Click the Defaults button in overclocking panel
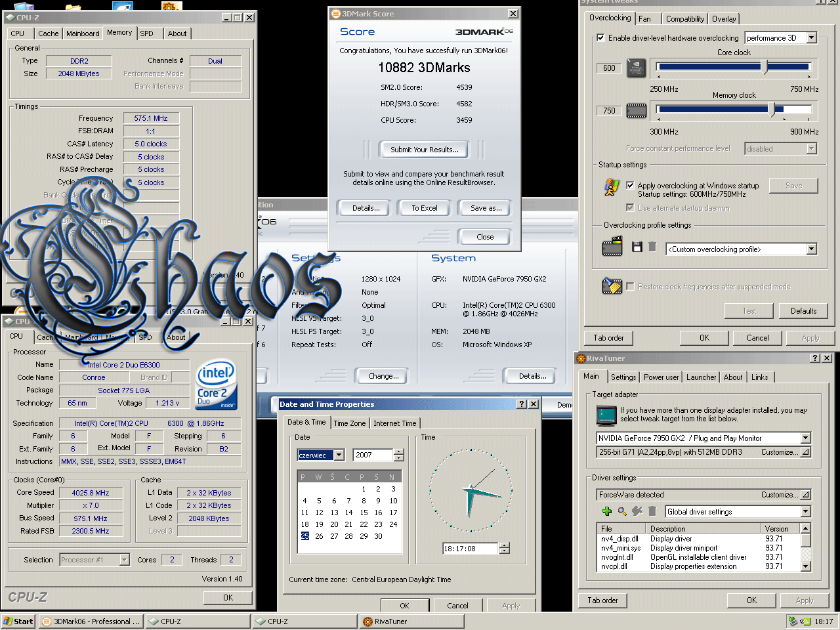This screenshot has width=840, height=630. tap(803, 311)
